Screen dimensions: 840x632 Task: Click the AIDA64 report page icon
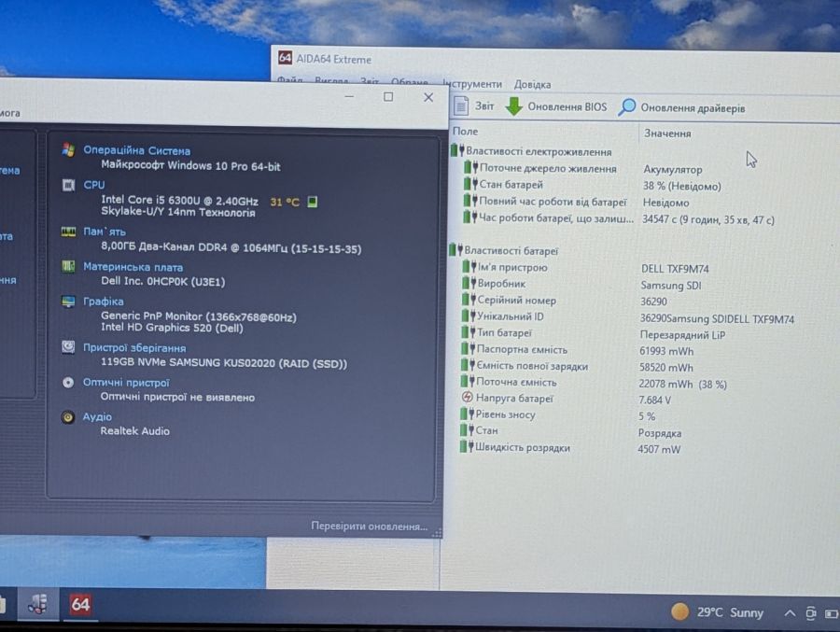tap(461, 105)
